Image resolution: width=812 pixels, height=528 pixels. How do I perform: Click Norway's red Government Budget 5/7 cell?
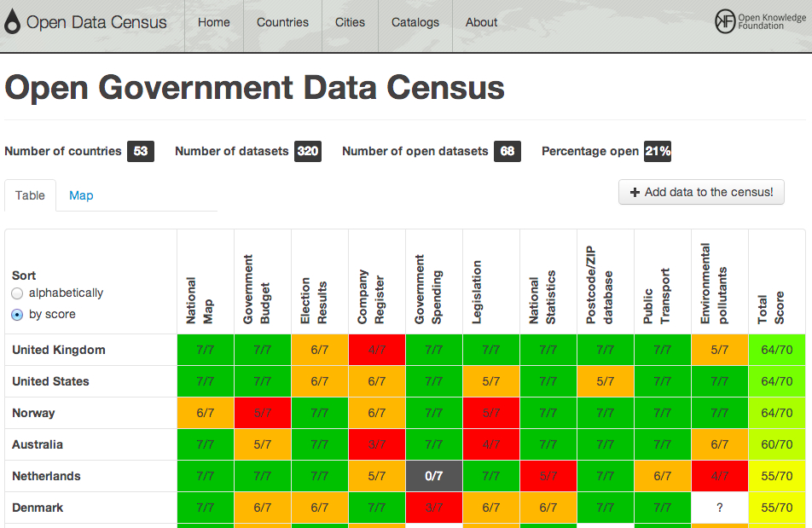pyautogui.click(x=263, y=413)
